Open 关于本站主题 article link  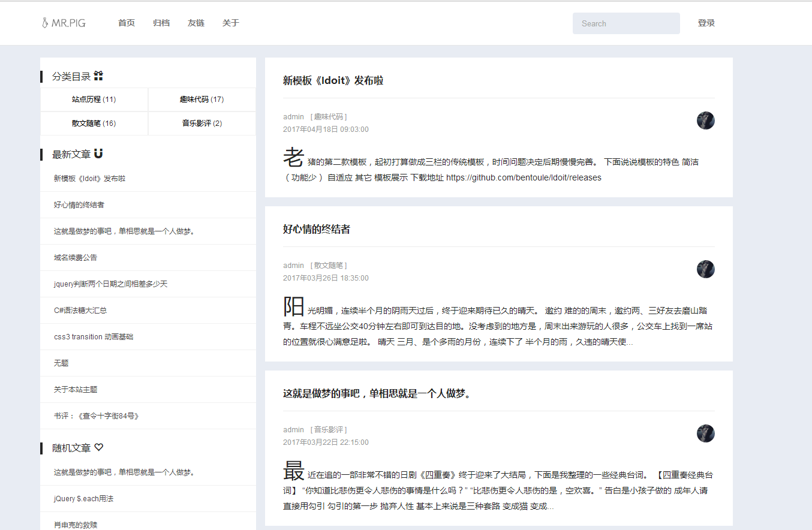(x=75, y=390)
